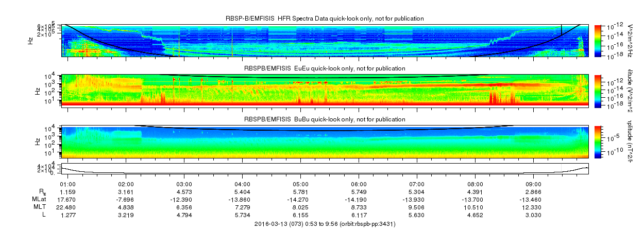Select the 05:00 time tick label

[x=300, y=184]
